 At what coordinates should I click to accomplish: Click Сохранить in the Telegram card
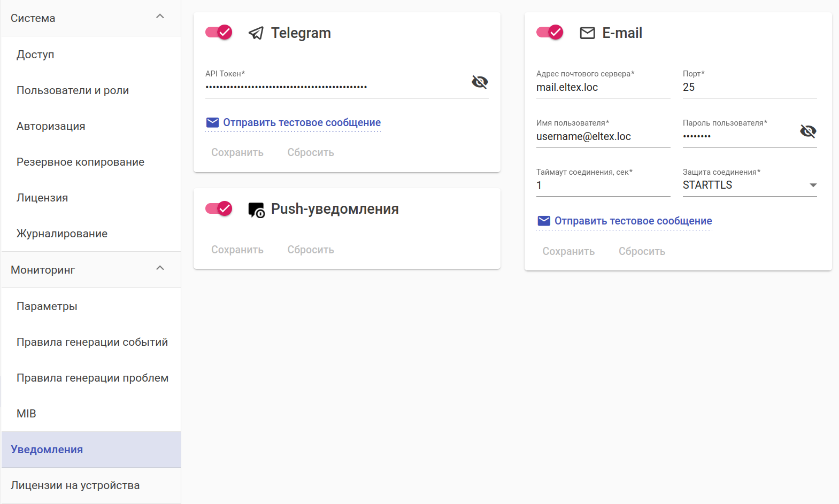coord(237,152)
